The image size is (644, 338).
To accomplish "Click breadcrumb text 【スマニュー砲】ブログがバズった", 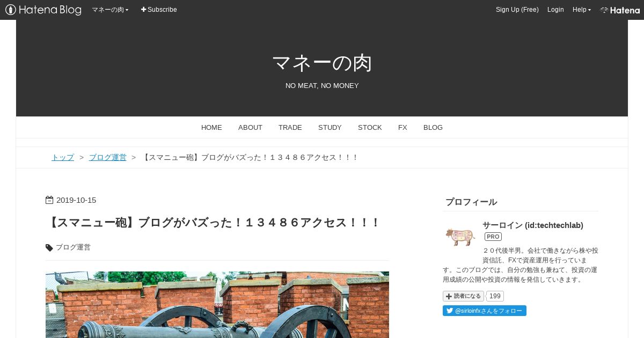I will click(x=250, y=157).
